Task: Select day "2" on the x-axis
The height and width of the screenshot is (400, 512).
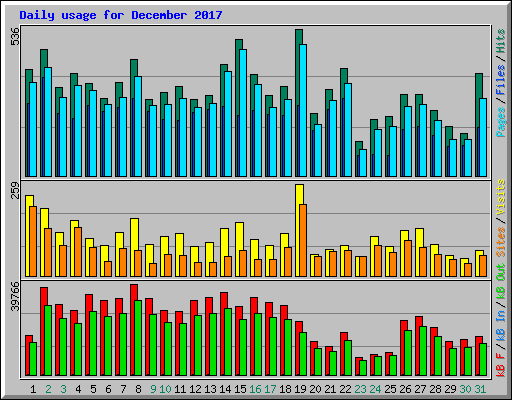Action: click(x=48, y=389)
